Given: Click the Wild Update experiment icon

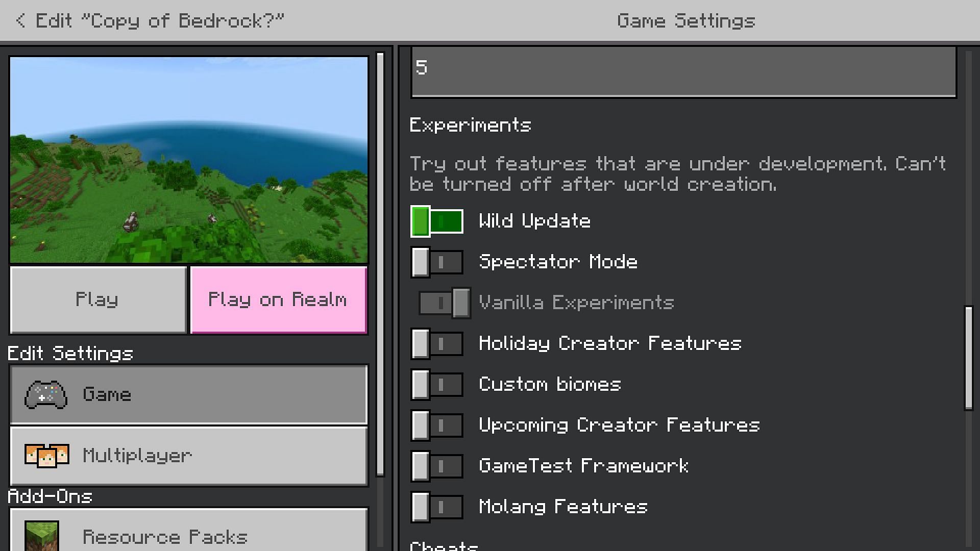Looking at the screenshot, I should coord(437,221).
